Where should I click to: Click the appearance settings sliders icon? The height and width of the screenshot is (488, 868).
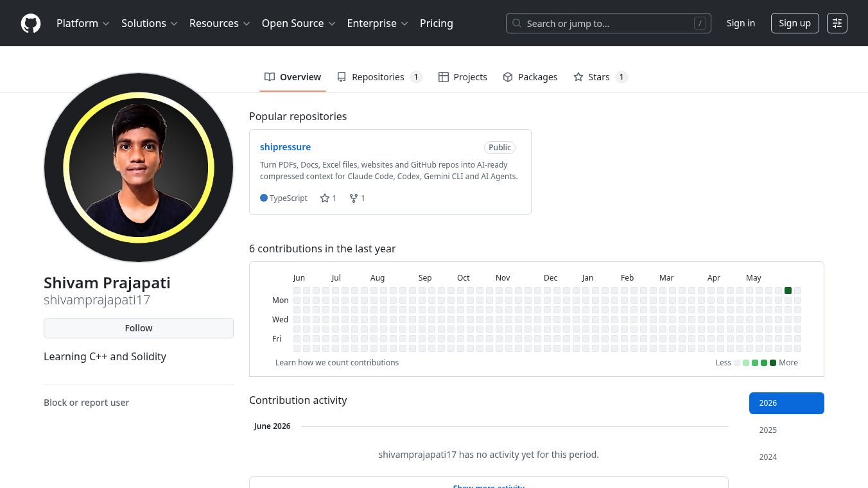837,23
